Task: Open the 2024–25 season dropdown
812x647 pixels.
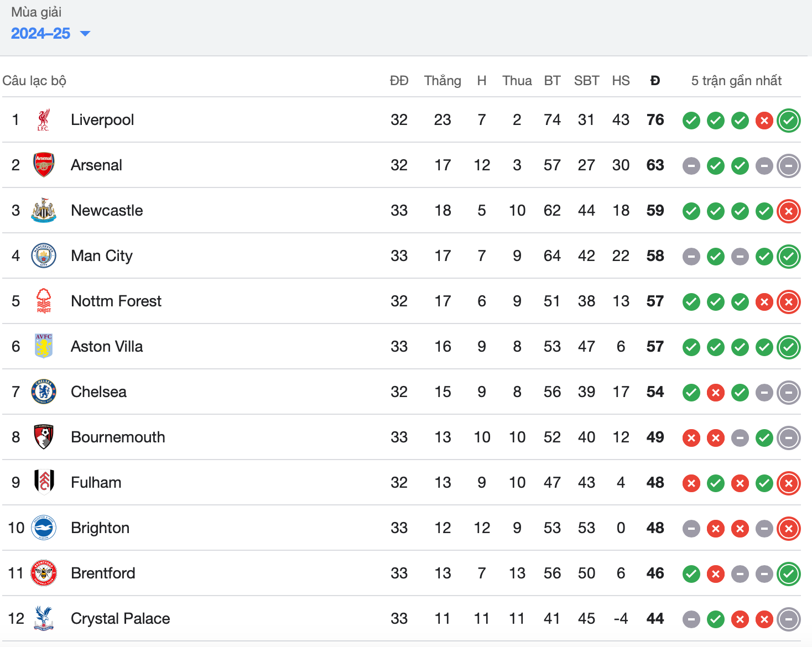Action: tap(50, 34)
